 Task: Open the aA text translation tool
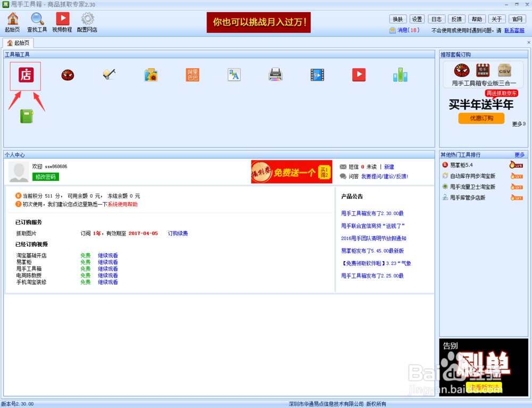pyautogui.click(x=234, y=74)
